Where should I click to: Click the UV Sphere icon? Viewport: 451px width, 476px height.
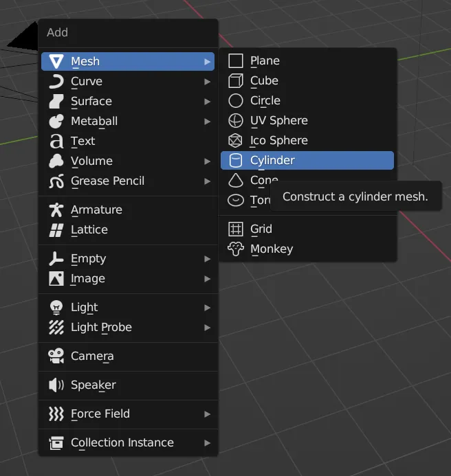click(236, 120)
